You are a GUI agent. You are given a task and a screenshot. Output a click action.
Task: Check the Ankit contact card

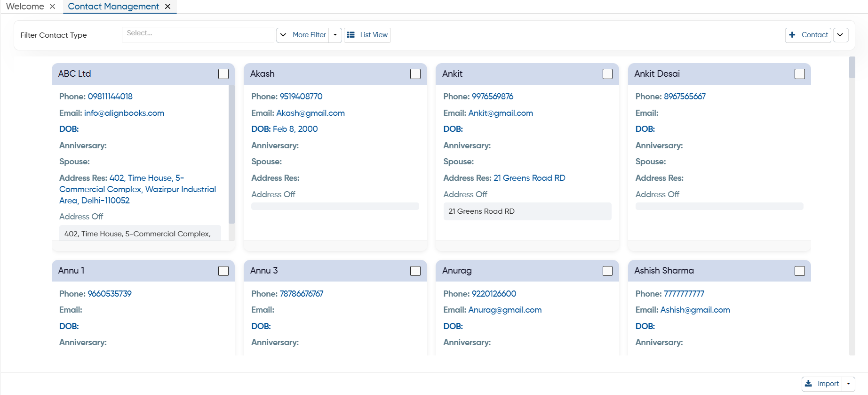[608, 74]
